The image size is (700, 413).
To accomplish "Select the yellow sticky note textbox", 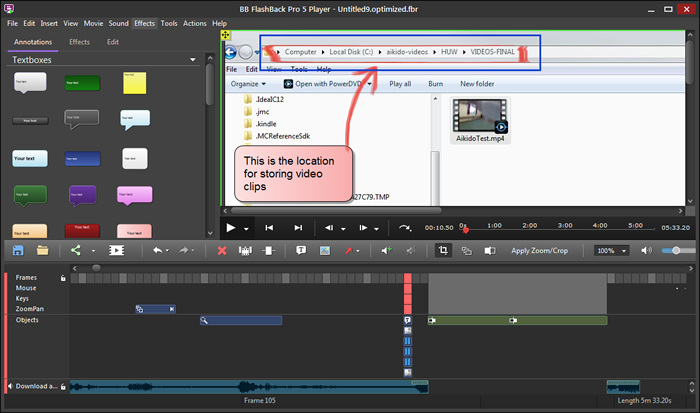I will (135, 83).
